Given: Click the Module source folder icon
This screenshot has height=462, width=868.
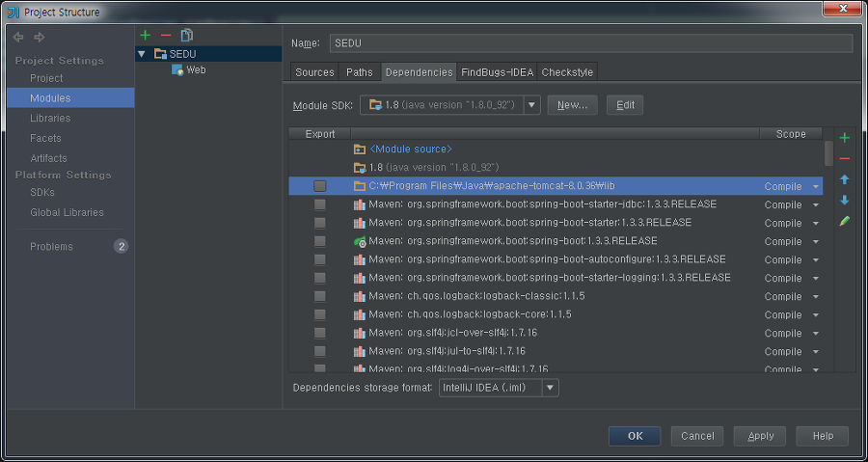Looking at the screenshot, I should 360,149.
